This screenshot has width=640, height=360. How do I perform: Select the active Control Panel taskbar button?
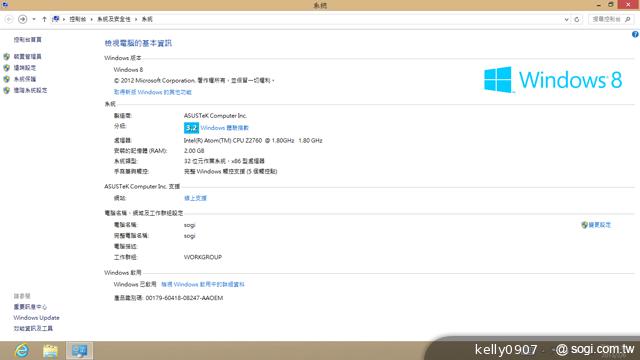[80, 351]
